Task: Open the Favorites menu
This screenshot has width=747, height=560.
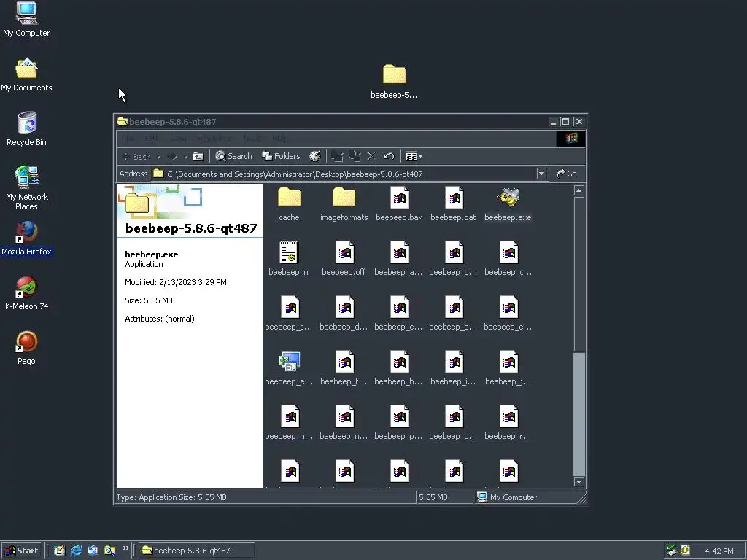Action: (x=214, y=139)
